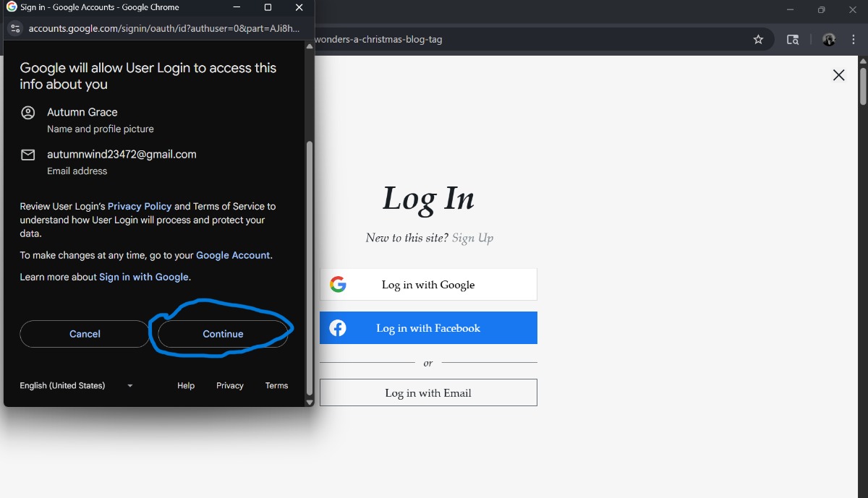Open the reading mode icon in toolbar
Screen dimensions: 868x498
coord(793,40)
